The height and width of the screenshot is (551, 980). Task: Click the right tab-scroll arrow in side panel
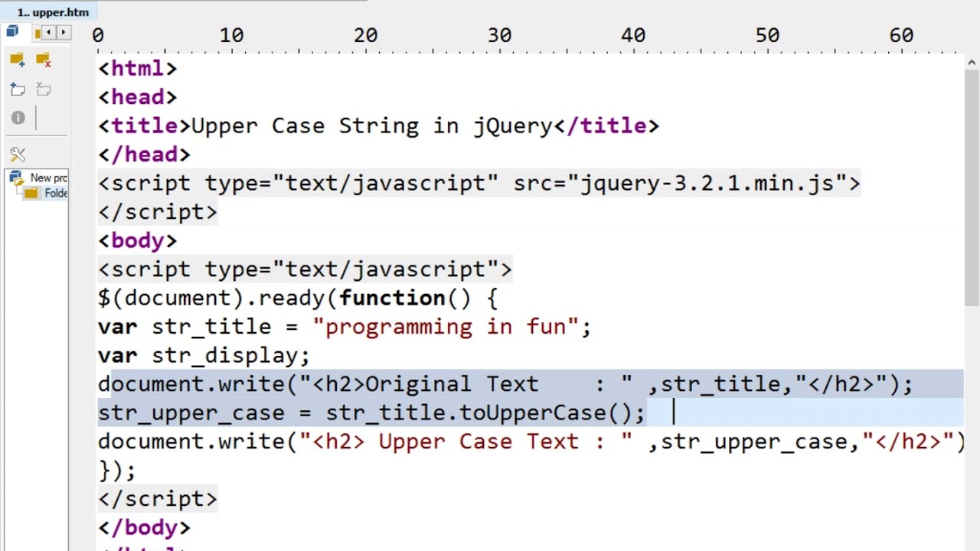point(64,33)
